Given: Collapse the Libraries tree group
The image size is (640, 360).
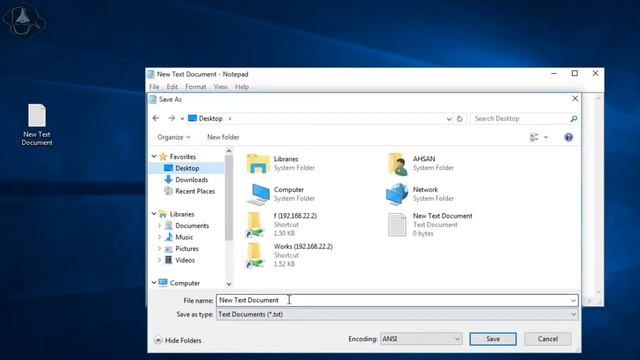Looking at the screenshot, I should (x=154, y=213).
